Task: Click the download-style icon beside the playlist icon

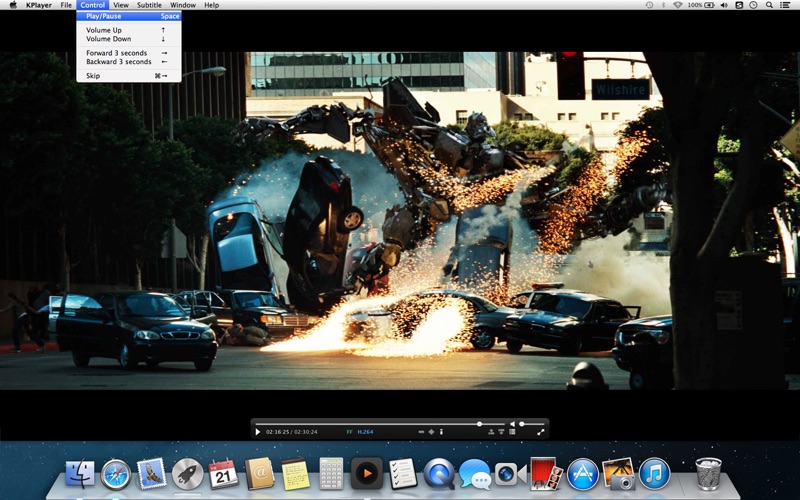Action: (501, 432)
